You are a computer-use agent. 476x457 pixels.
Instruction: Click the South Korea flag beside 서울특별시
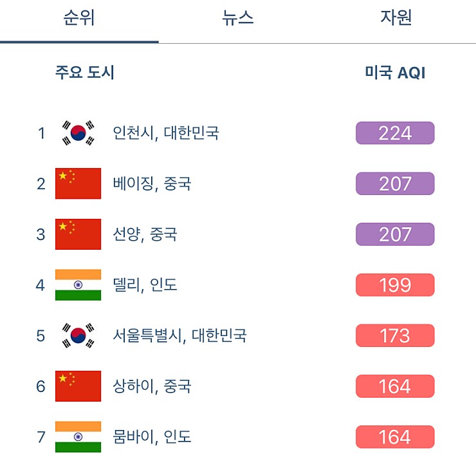point(78,335)
